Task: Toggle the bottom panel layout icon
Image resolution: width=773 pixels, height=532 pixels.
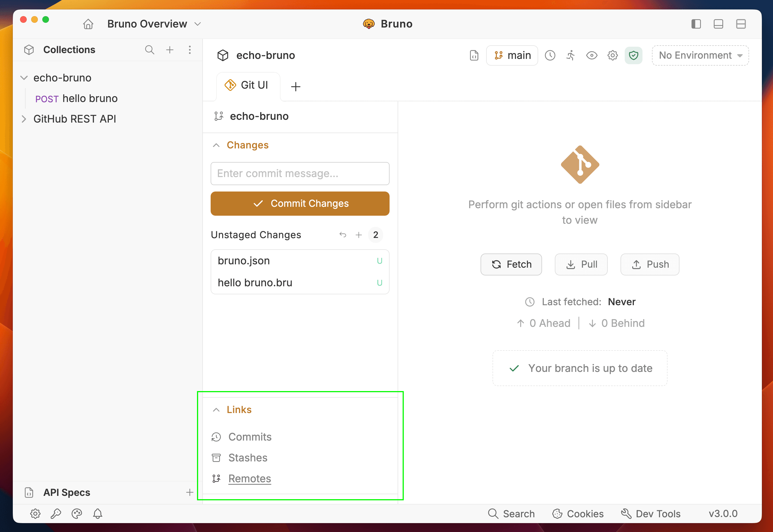Action: coord(718,24)
